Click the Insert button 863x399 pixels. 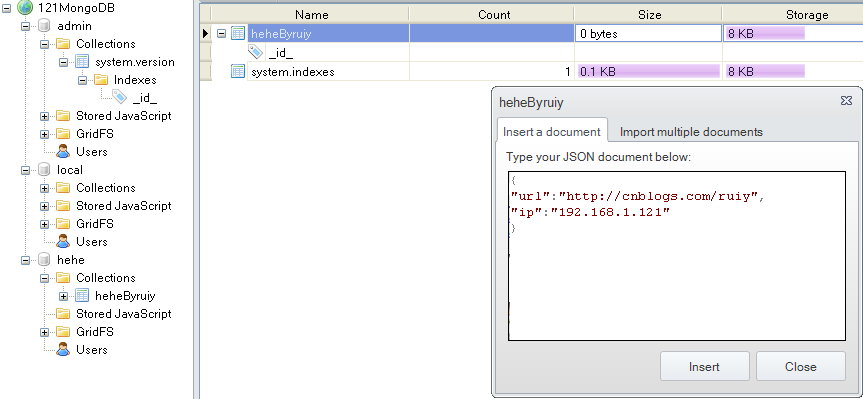(x=704, y=367)
